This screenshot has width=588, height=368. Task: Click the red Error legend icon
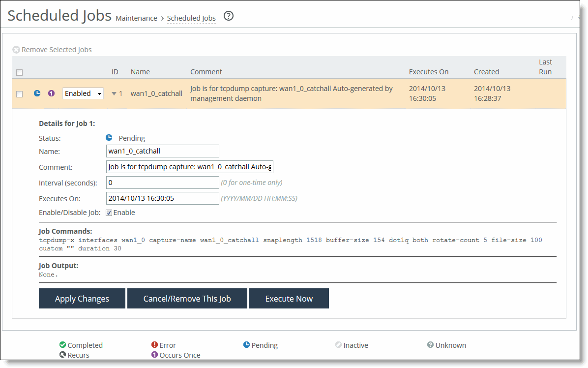coord(154,345)
